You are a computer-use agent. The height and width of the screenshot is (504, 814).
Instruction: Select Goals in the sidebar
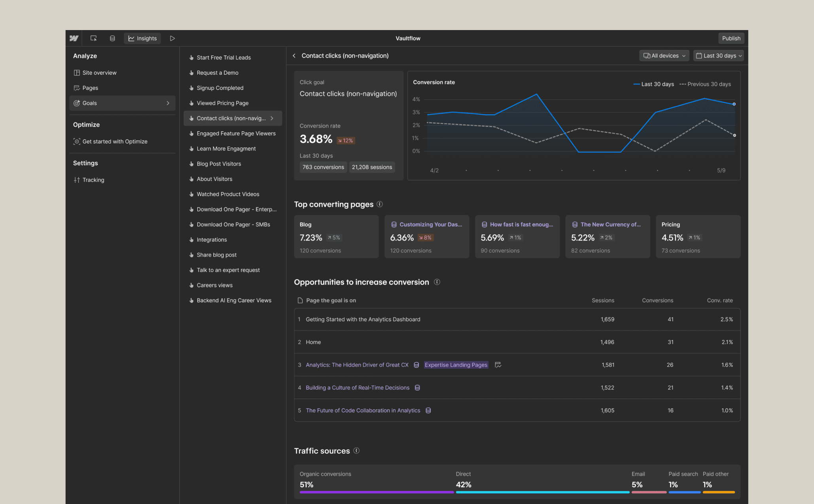coord(122,103)
